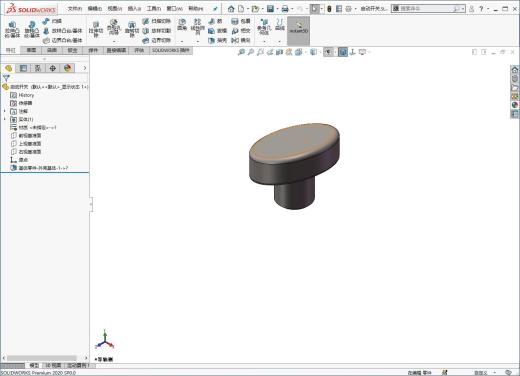
Task: Select the Intersect tool
Action: pyautogui.click(x=241, y=31)
